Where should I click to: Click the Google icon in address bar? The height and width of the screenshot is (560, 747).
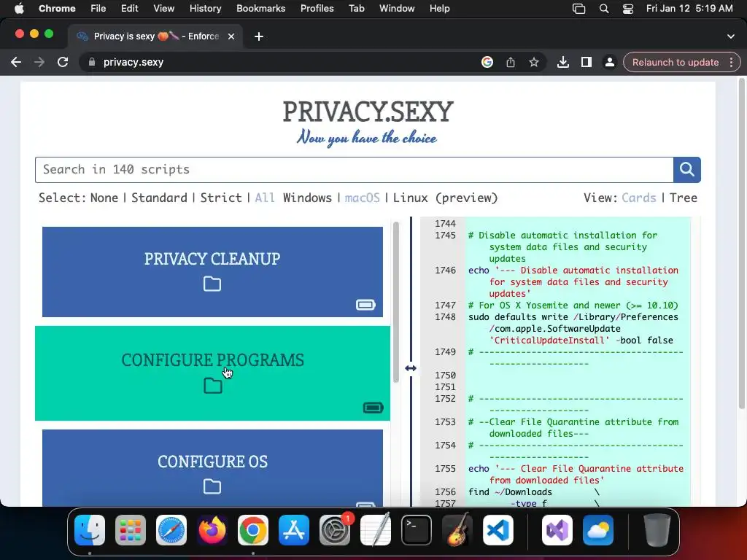pyautogui.click(x=487, y=63)
